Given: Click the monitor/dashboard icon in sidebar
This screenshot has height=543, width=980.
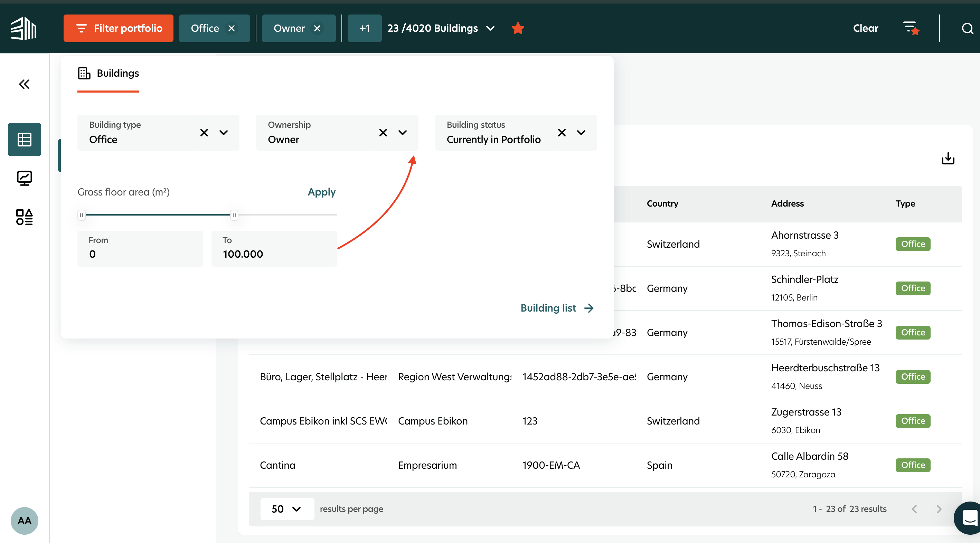Looking at the screenshot, I should (24, 178).
